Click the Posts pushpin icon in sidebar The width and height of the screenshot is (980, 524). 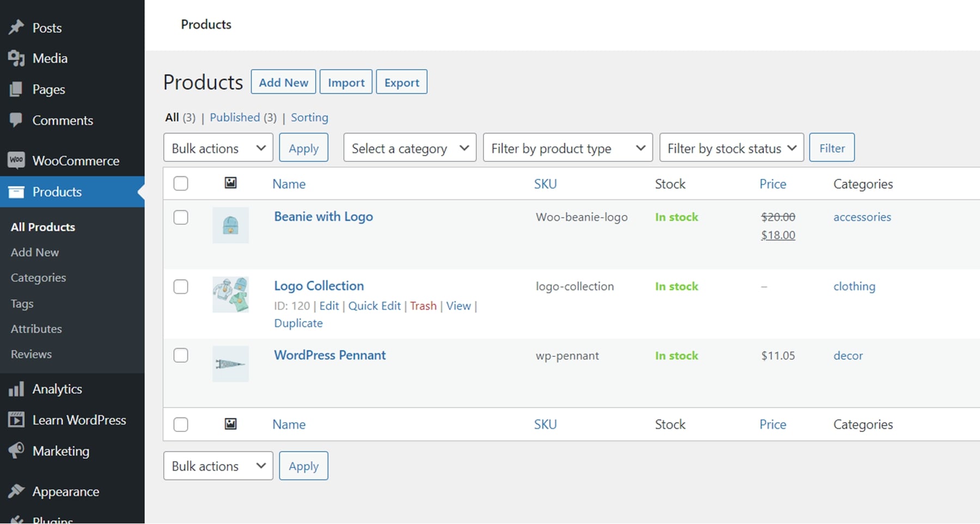click(17, 27)
